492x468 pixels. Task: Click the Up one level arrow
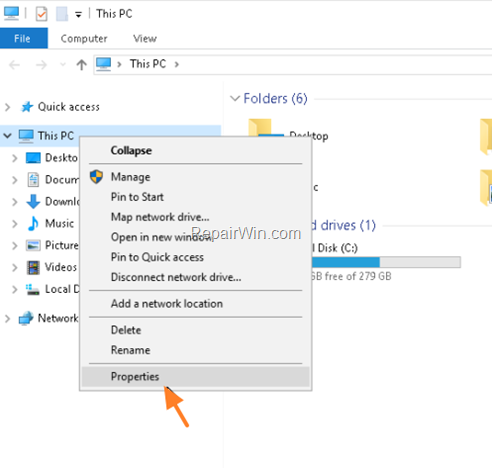[81, 64]
